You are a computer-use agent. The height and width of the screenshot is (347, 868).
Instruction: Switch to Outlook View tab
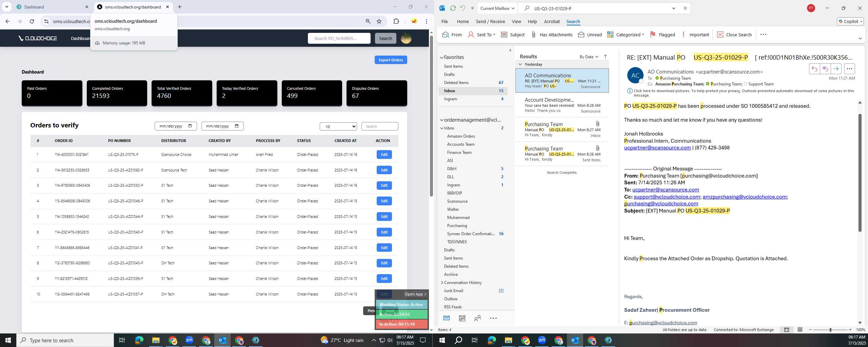coord(516,21)
